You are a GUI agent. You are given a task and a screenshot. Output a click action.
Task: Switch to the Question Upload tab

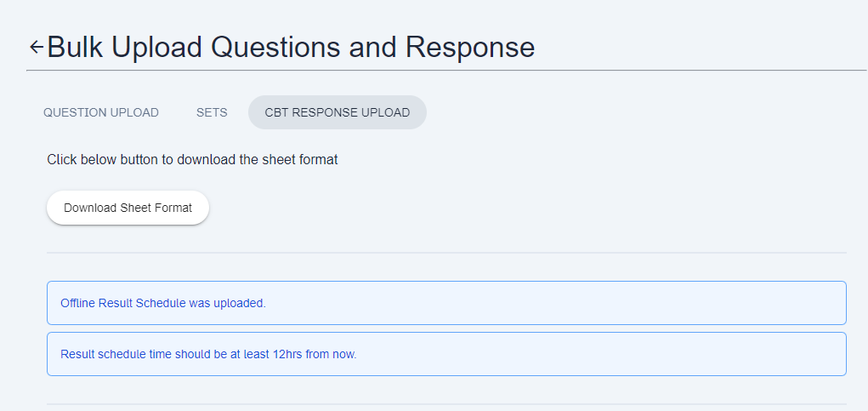(101, 112)
